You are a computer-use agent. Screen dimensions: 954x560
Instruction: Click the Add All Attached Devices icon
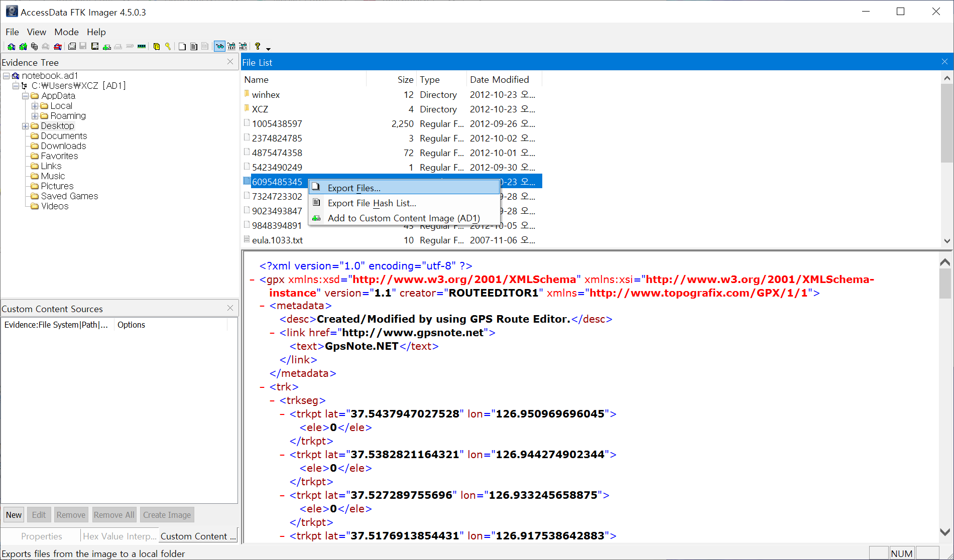click(23, 47)
